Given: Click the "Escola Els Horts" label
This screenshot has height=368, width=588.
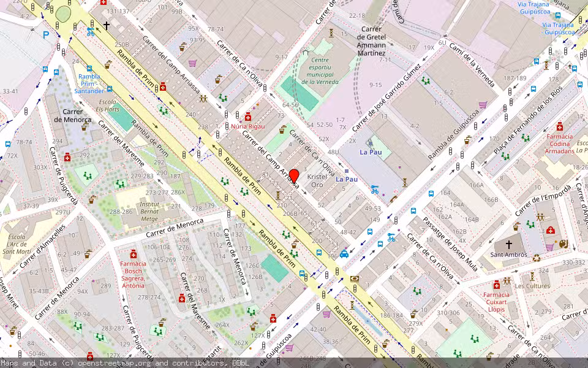Looking at the screenshot, I should pyautogui.click(x=108, y=105).
